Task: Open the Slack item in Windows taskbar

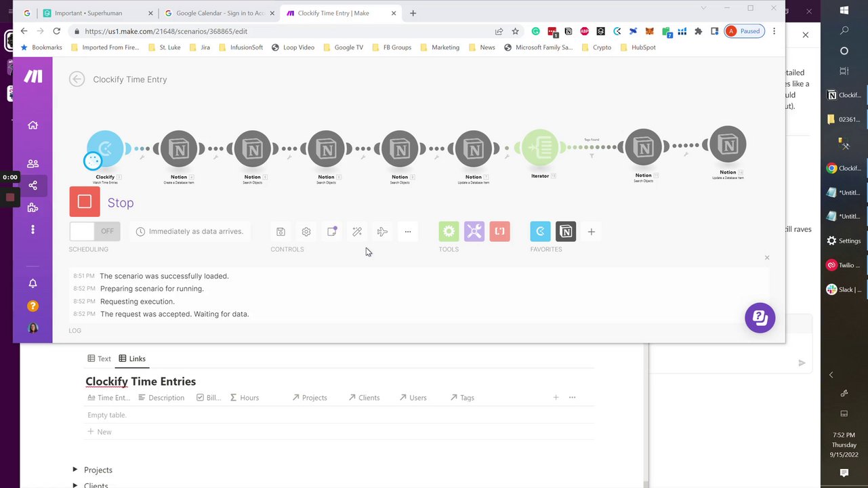Action: pyautogui.click(x=844, y=289)
